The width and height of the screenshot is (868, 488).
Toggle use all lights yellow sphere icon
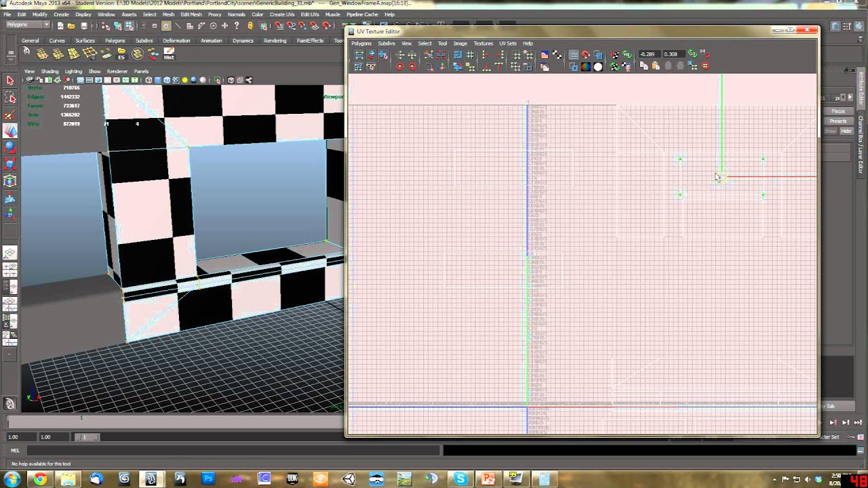coord(184,80)
